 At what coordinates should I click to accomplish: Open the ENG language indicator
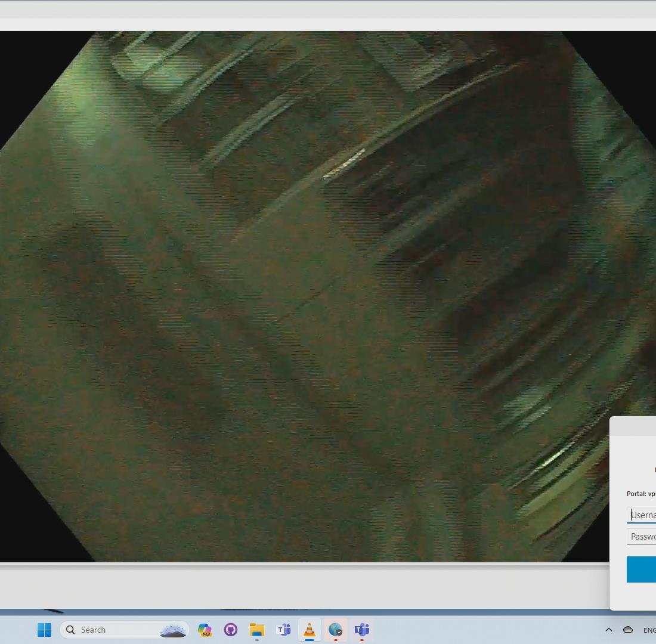[x=649, y=630]
